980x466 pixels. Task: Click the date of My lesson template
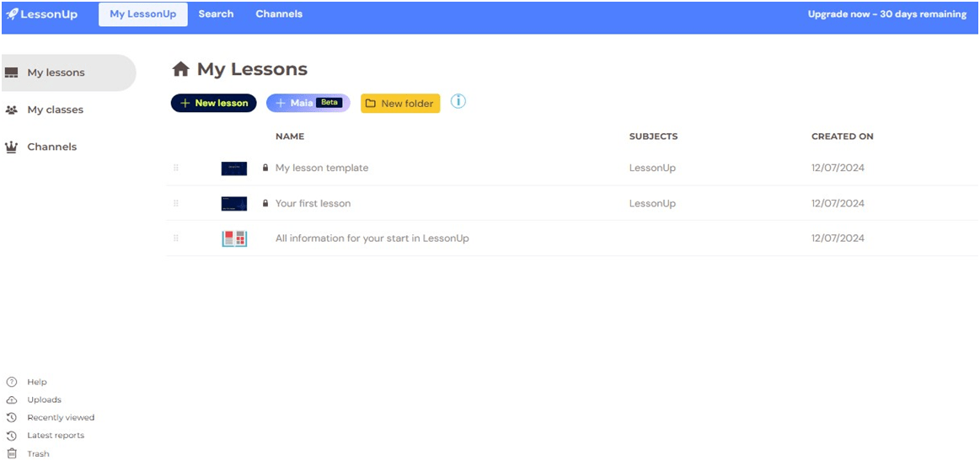(x=838, y=168)
